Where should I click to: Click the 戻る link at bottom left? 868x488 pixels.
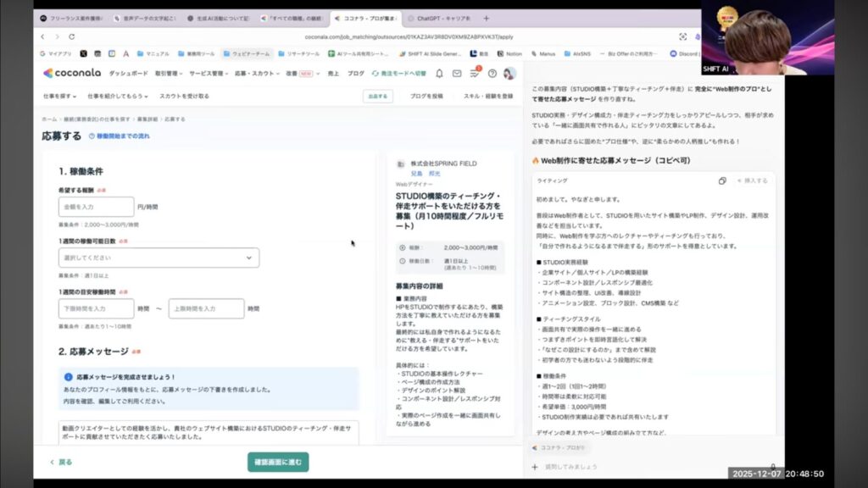click(x=61, y=462)
